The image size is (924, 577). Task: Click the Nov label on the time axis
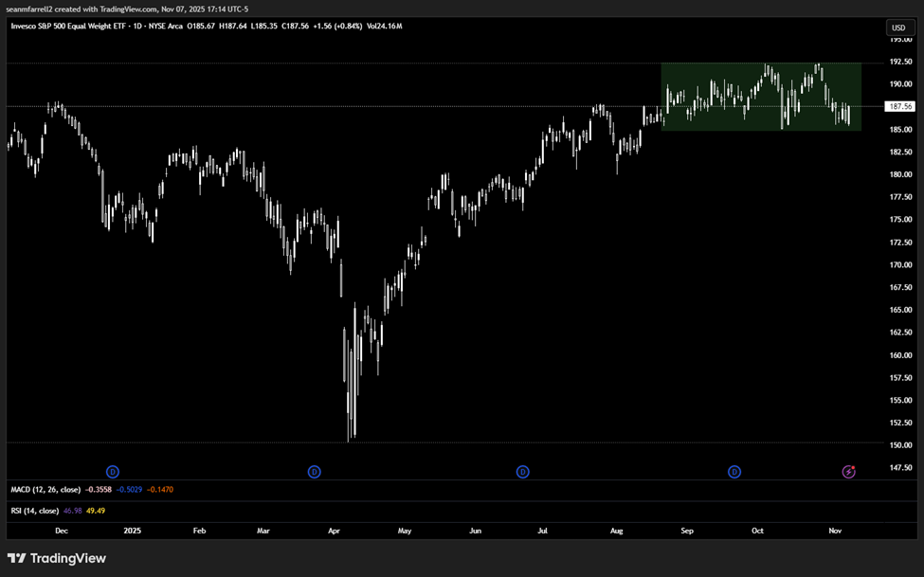click(834, 531)
